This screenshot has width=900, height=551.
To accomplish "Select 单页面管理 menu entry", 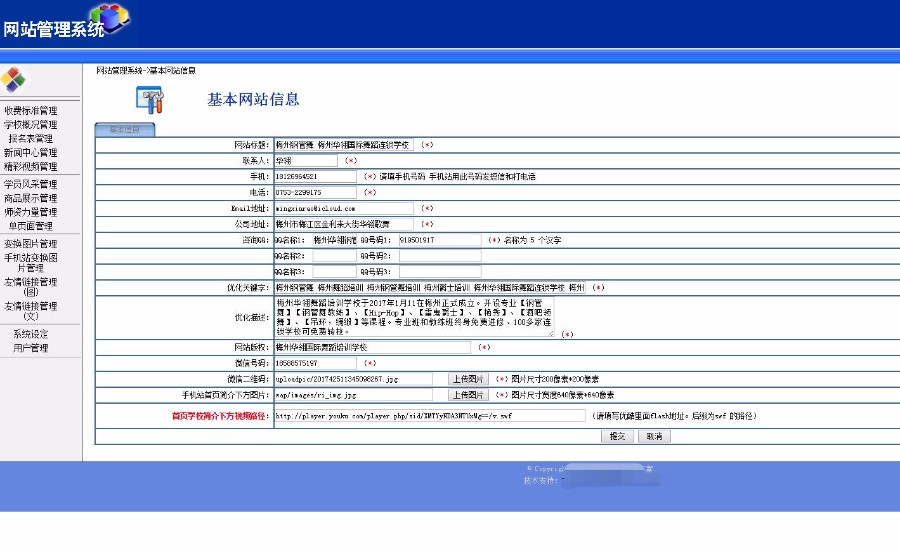I will 30,226.
